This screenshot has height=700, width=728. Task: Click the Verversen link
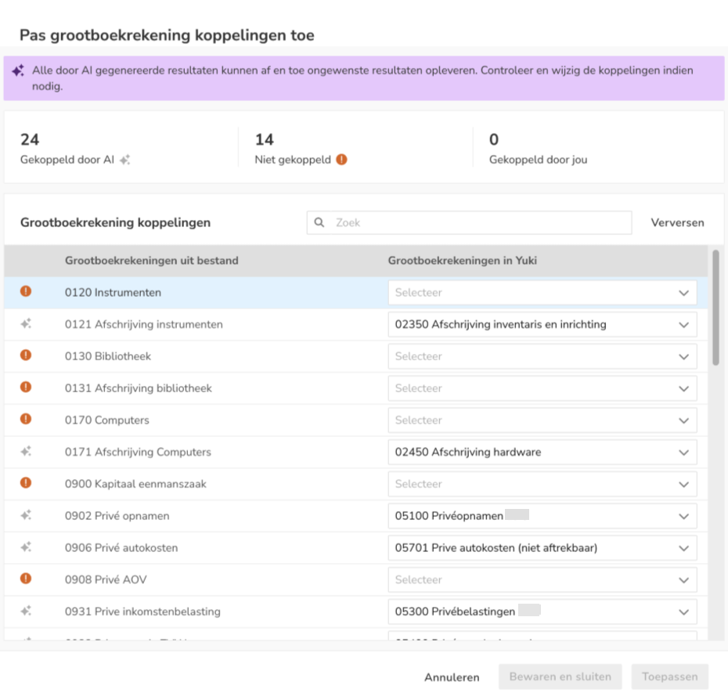(x=677, y=222)
